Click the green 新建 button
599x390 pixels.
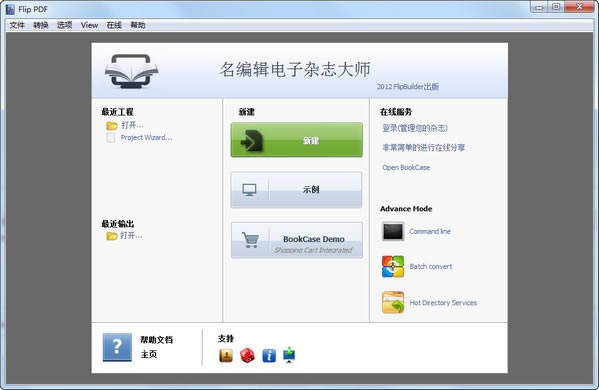pyautogui.click(x=296, y=140)
